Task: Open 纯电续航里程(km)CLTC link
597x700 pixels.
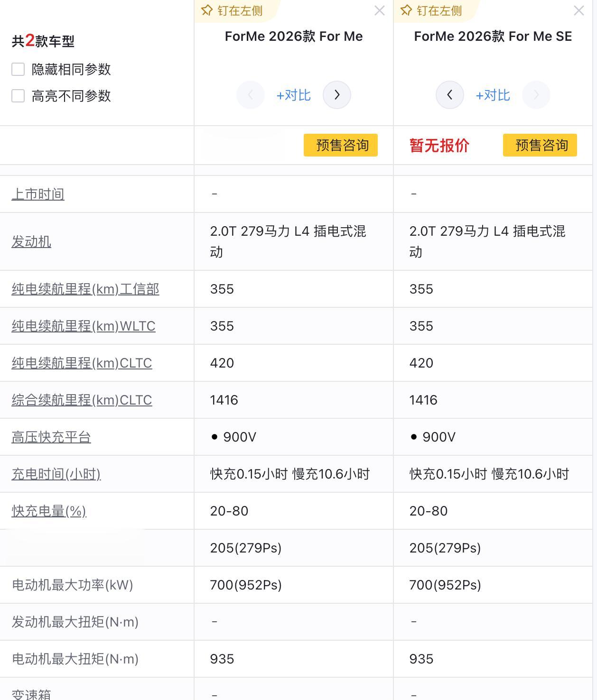Action: [82, 363]
